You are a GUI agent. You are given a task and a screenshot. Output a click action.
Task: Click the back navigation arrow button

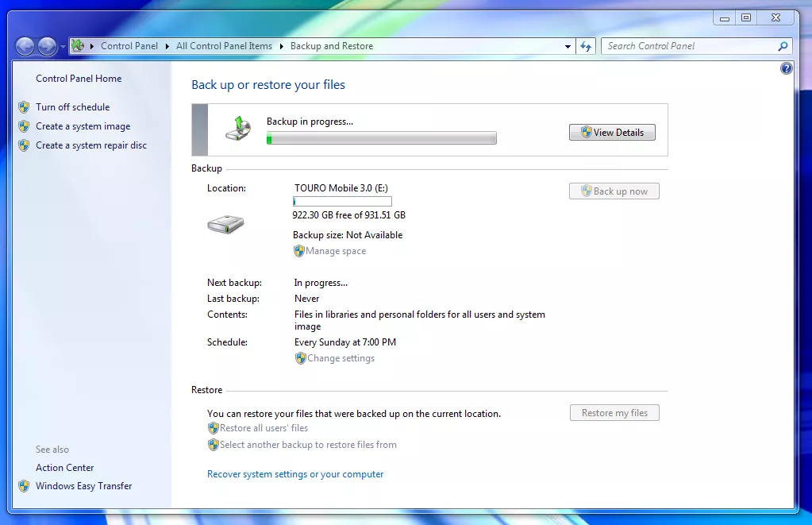(x=25, y=46)
